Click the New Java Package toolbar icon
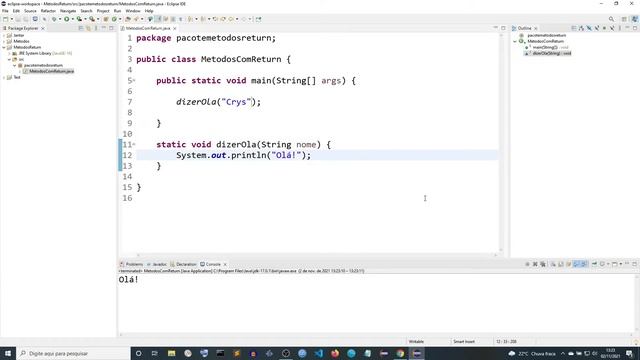This screenshot has height=360, width=640. click(106, 19)
